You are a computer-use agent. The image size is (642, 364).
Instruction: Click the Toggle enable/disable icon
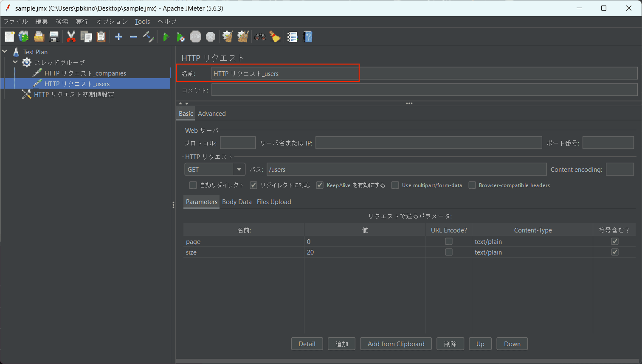pyautogui.click(x=148, y=37)
